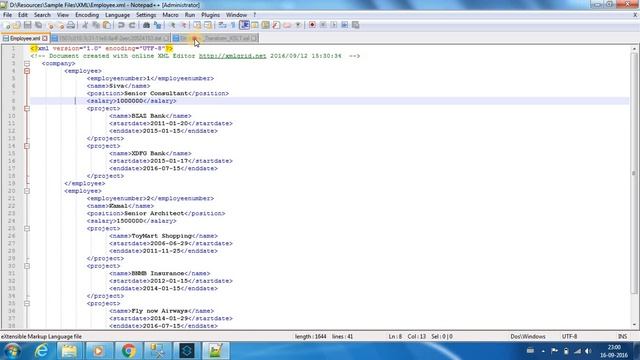Click the Zoom Out toolbar icon
Screen dimensions: 640x360
[183, 25]
